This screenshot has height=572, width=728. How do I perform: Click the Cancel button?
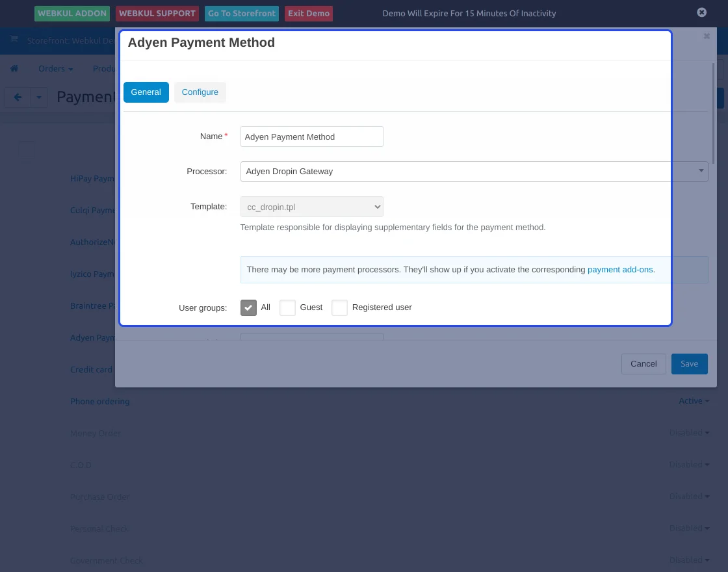click(x=643, y=364)
